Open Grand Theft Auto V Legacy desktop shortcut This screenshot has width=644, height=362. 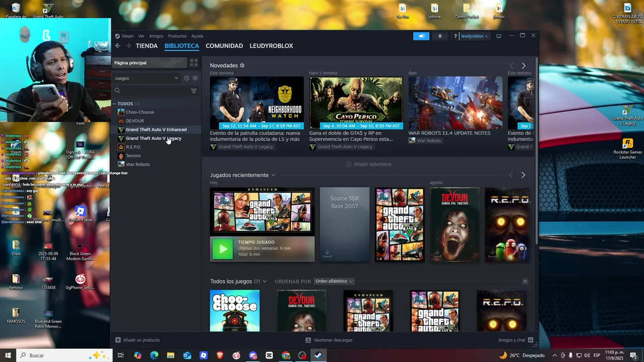pyautogui.click(x=627, y=115)
